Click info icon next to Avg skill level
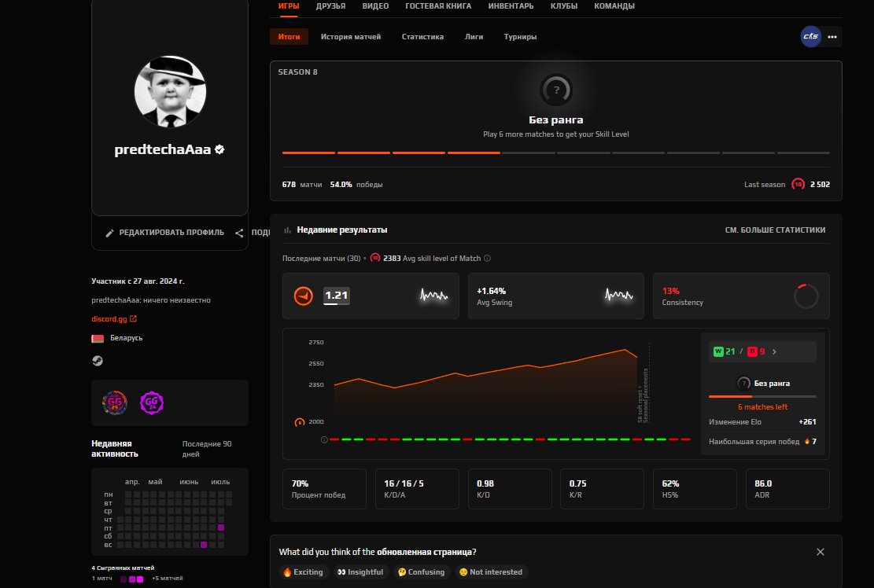The image size is (874, 588). (x=487, y=259)
